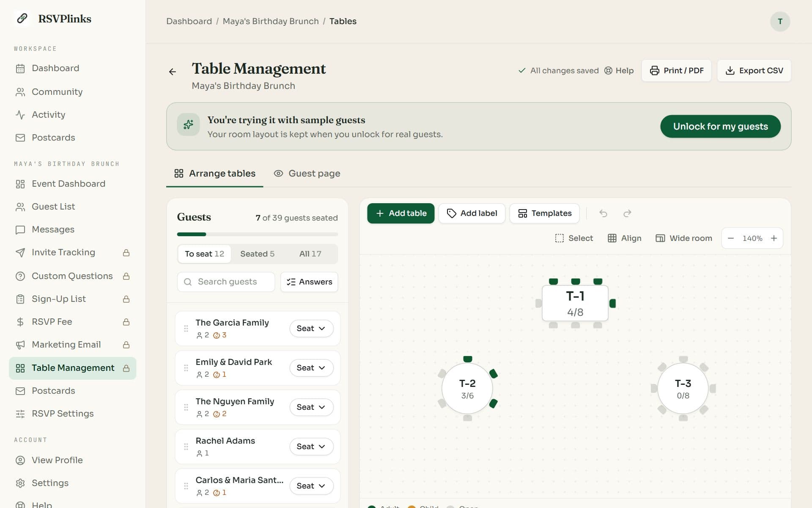Click guests seated progress bar
Screen dimensions: 812x508
click(258, 234)
